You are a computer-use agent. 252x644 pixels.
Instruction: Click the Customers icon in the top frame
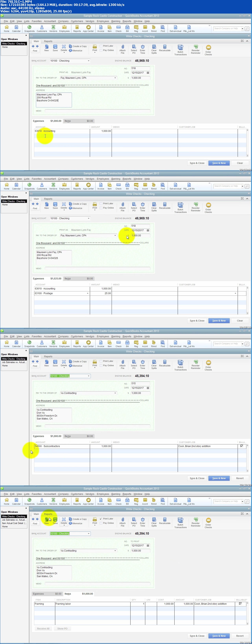(42, 29)
